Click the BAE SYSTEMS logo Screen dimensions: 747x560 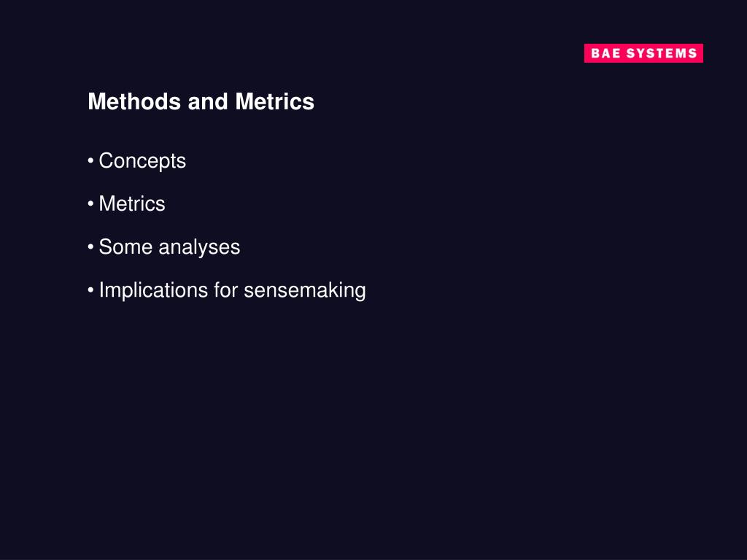(643, 52)
